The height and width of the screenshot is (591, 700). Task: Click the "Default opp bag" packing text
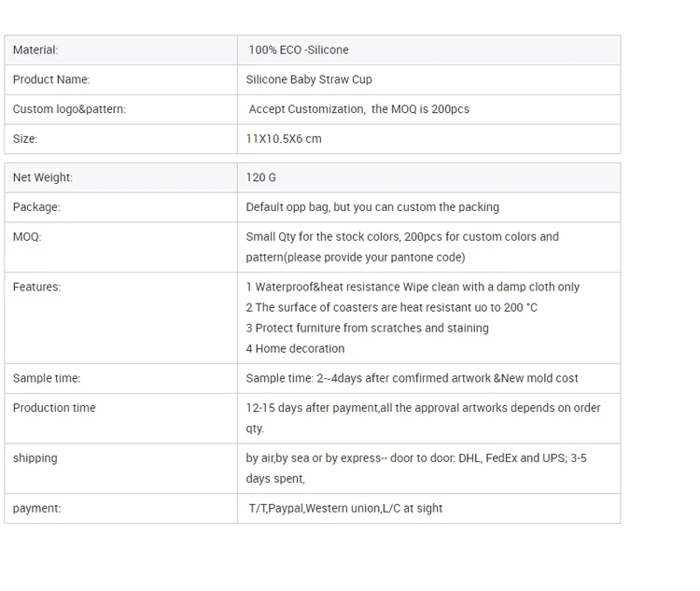pos(372,207)
